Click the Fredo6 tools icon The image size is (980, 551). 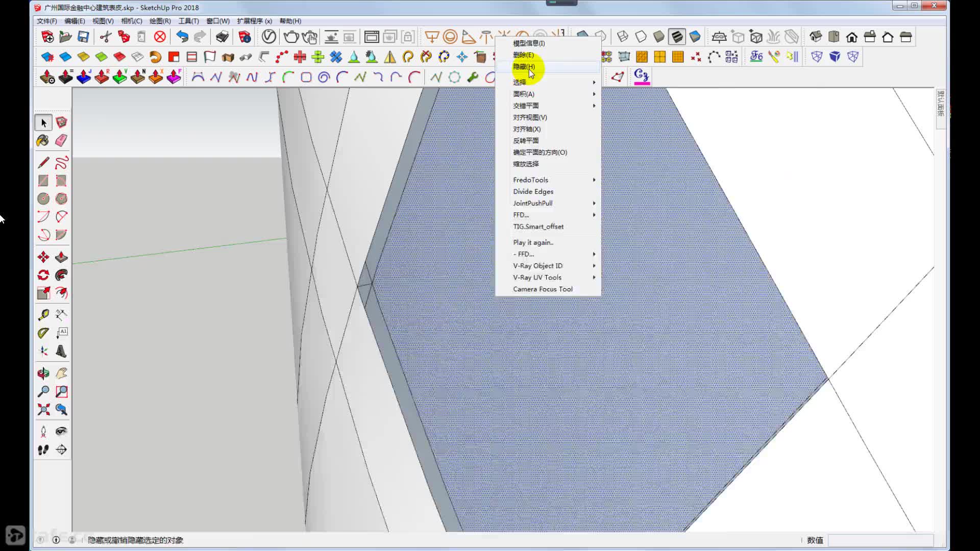756,57
